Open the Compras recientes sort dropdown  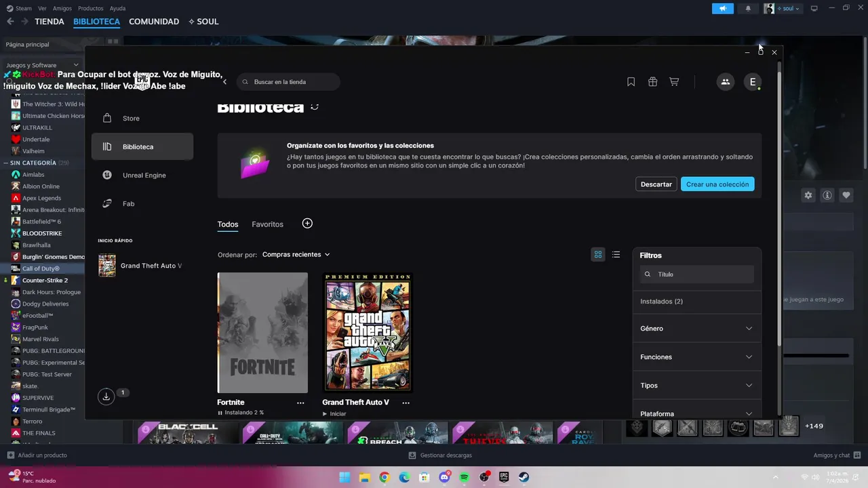[296, 255]
